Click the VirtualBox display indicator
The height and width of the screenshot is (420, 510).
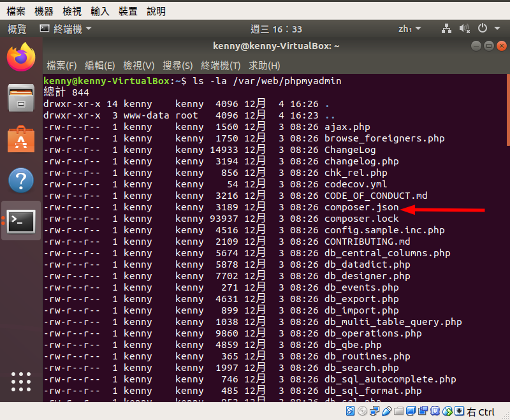point(411,411)
